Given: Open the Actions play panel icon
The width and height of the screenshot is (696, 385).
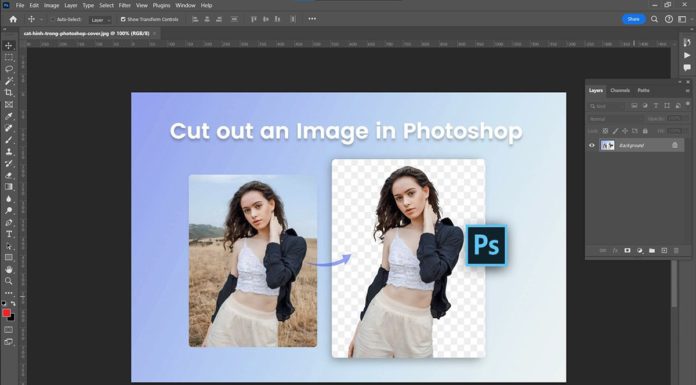Looking at the screenshot, I should click(687, 56).
